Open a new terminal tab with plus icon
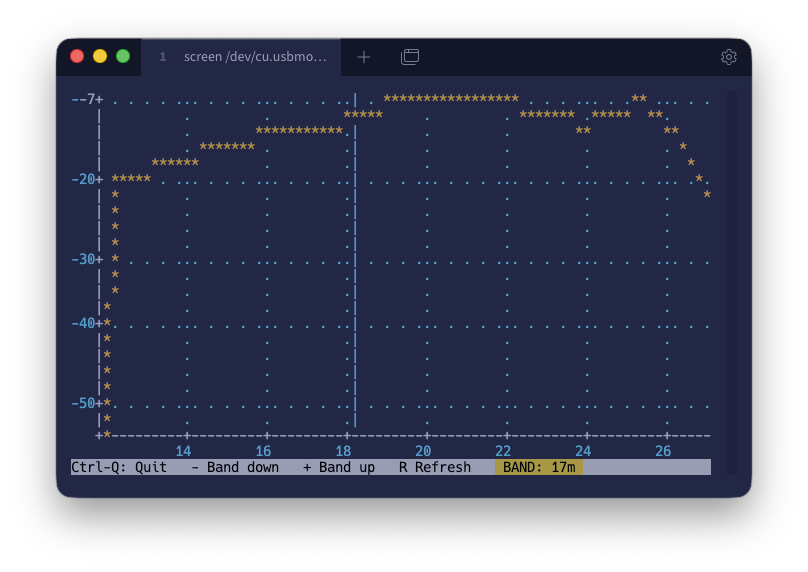Viewport: 808px width, 572px height. coord(363,57)
